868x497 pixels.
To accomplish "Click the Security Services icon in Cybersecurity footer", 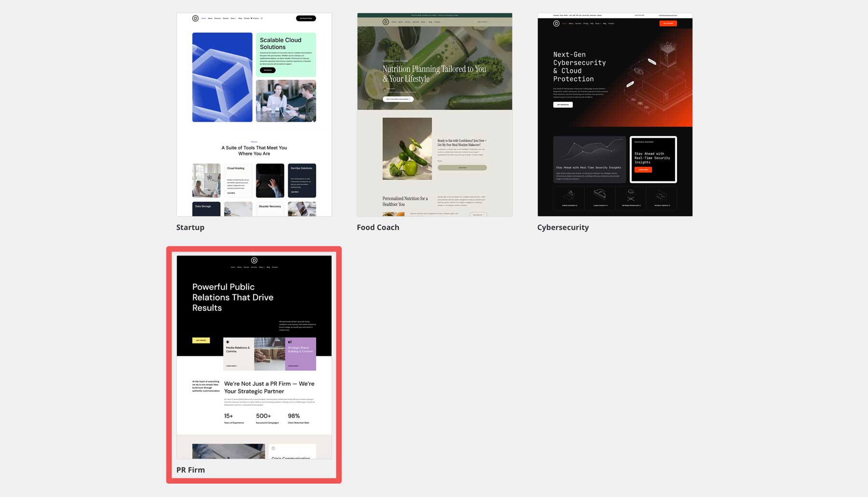I will [x=661, y=194].
